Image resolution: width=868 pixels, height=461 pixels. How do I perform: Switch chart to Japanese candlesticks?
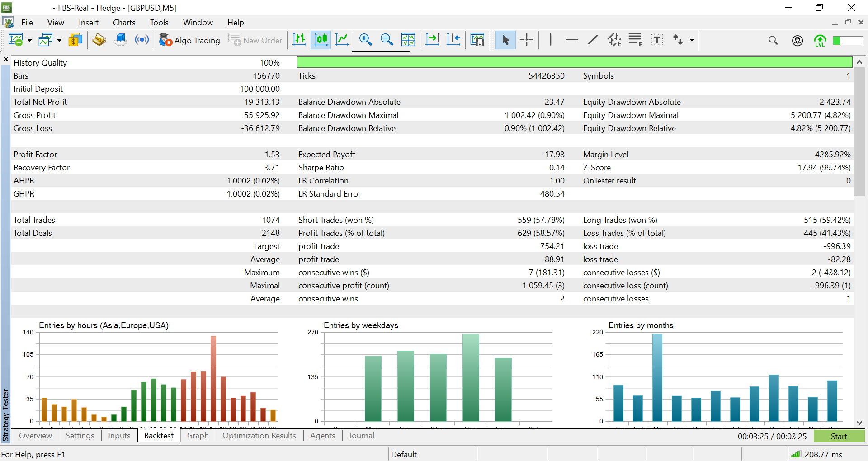(321, 40)
